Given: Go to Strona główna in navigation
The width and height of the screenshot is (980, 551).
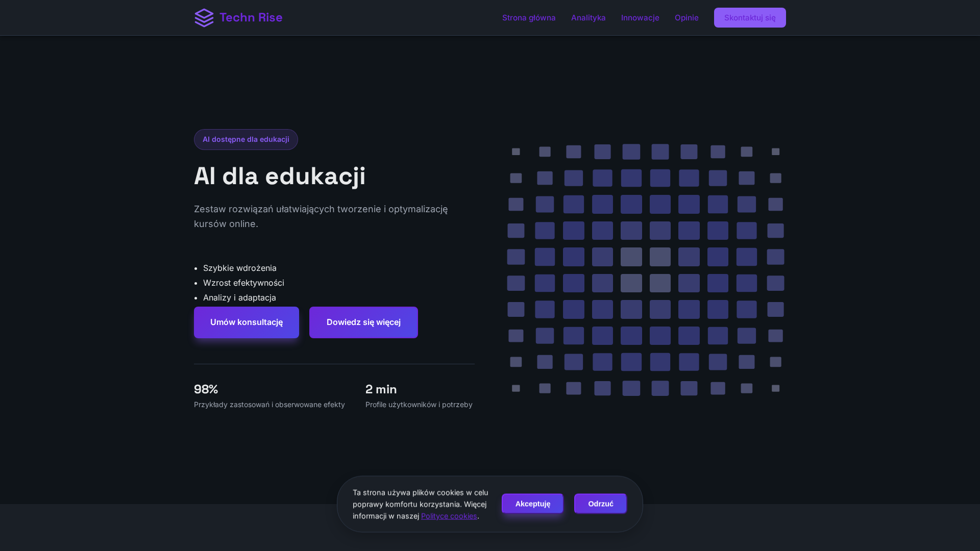Looking at the screenshot, I should pos(529,18).
